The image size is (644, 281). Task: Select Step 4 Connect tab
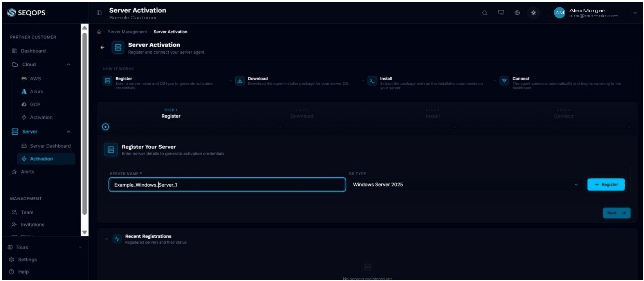pyautogui.click(x=563, y=114)
